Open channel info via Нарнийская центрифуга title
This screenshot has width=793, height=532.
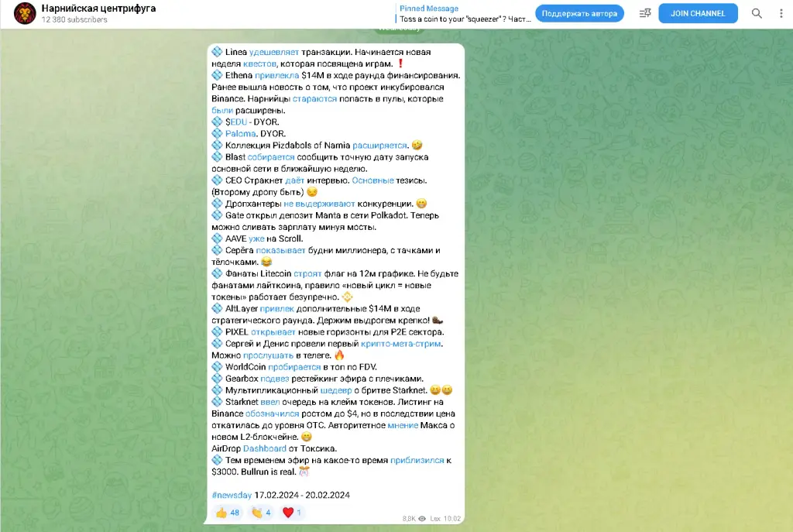[x=98, y=9]
